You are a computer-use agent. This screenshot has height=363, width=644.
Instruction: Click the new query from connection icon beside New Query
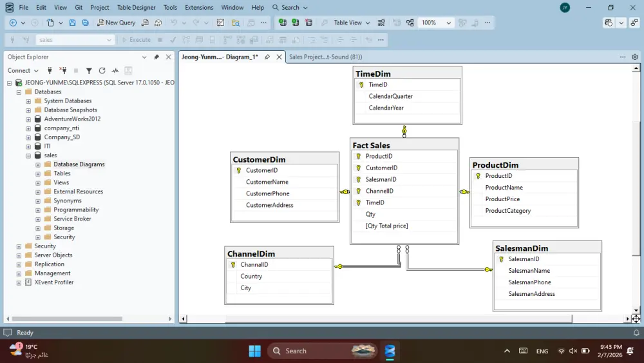tap(145, 23)
